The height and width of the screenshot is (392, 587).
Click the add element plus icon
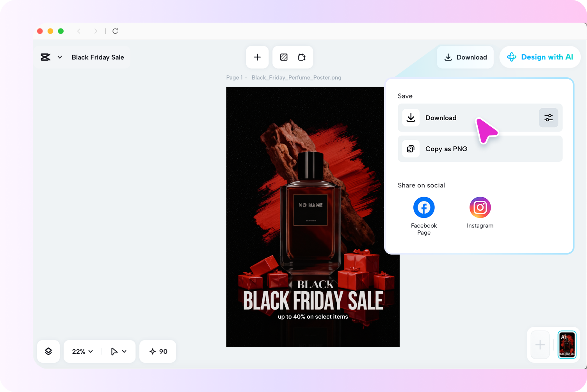(x=257, y=57)
